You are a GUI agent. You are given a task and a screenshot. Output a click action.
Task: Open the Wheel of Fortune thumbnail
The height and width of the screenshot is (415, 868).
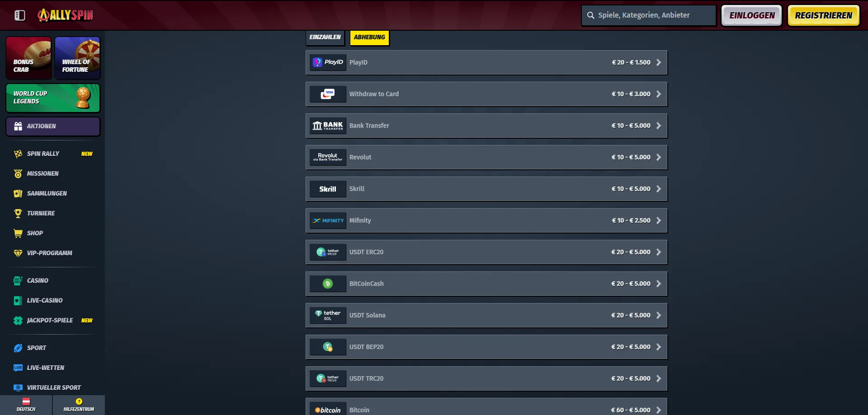(x=77, y=58)
